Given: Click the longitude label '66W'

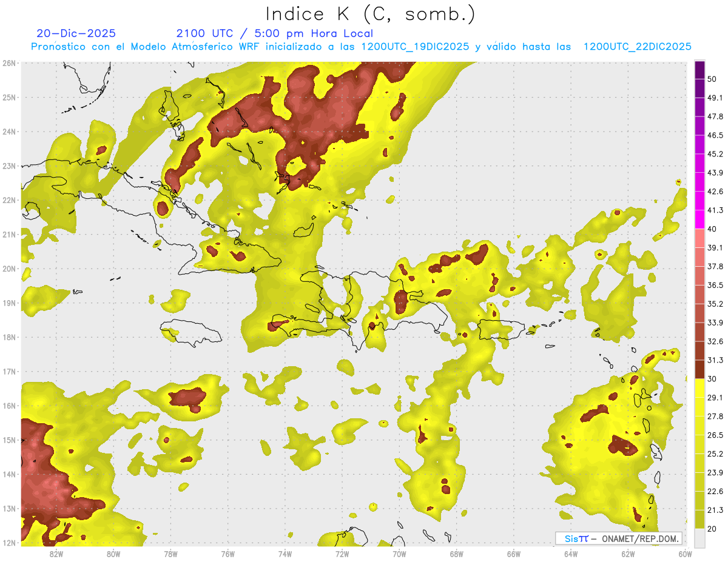Looking at the screenshot, I should pos(514,554).
